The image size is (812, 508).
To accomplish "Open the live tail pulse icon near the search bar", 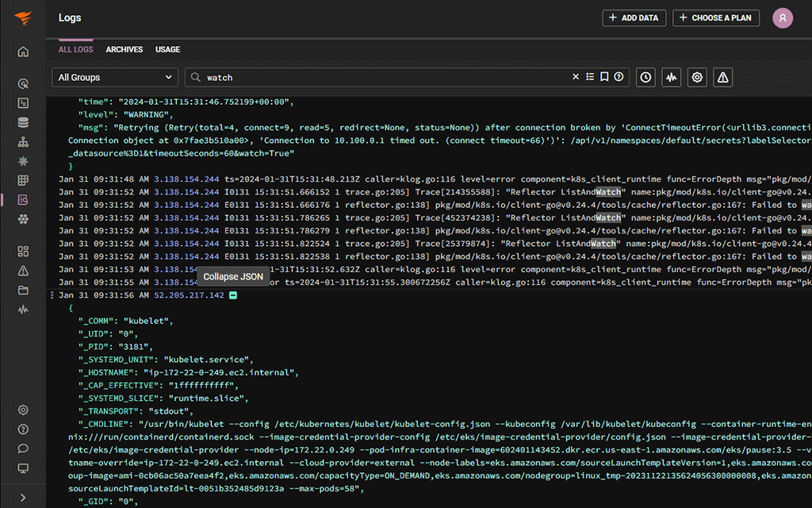I will (x=672, y=77).
